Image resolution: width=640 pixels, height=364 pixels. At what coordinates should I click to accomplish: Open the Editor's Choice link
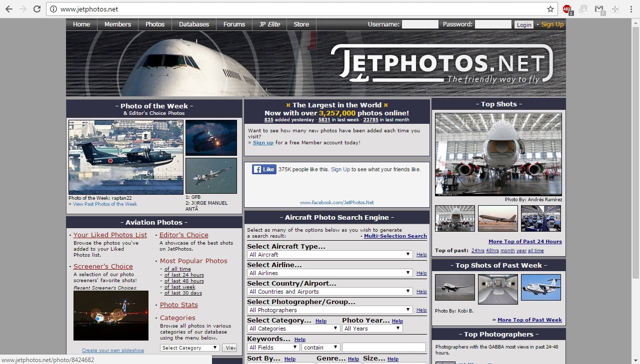[184, 235]
